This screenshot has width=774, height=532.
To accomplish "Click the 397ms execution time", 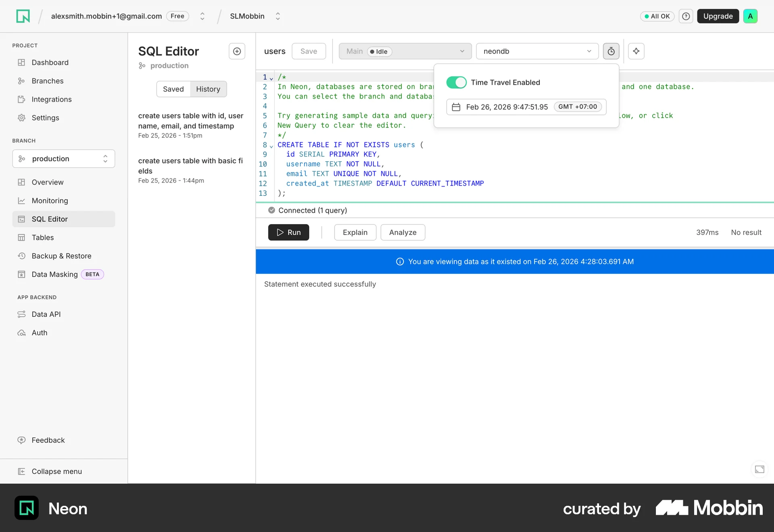I will pyautogui.click(x=707, y=233).
